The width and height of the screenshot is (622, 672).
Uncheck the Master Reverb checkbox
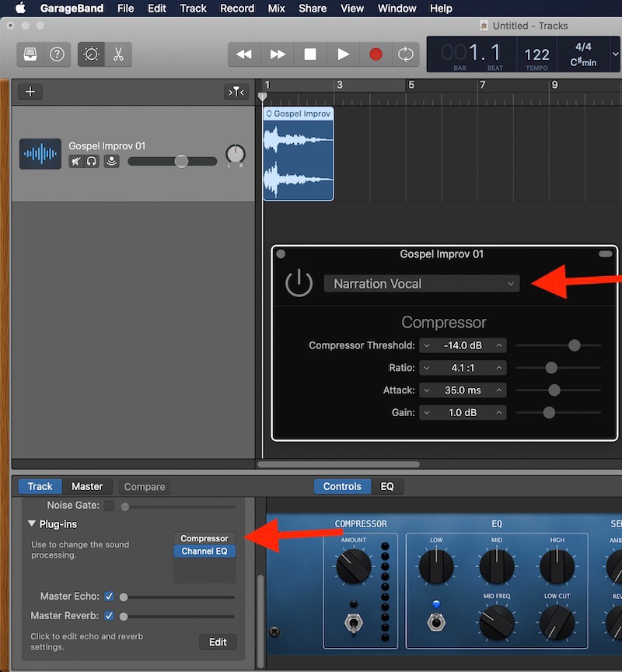tap(109, 616)
